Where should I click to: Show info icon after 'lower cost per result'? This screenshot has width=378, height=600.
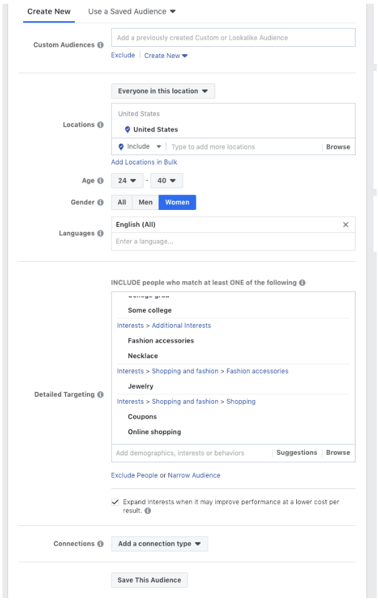pyautogui.click(x=148, y=511)
